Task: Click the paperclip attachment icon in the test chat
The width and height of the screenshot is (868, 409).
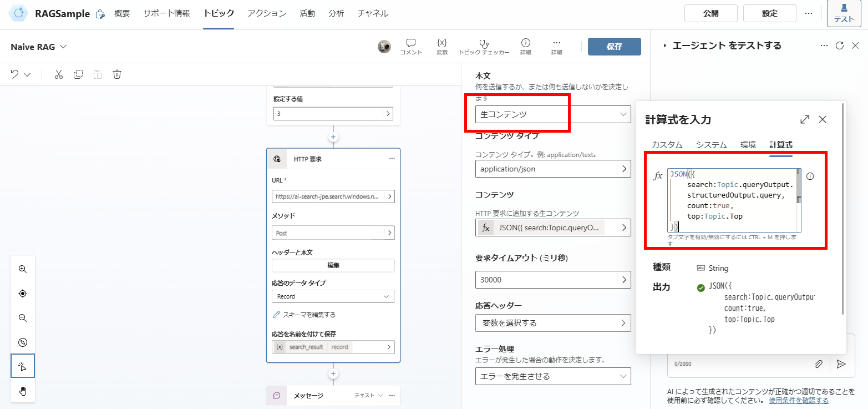Action: click(819, 363)
